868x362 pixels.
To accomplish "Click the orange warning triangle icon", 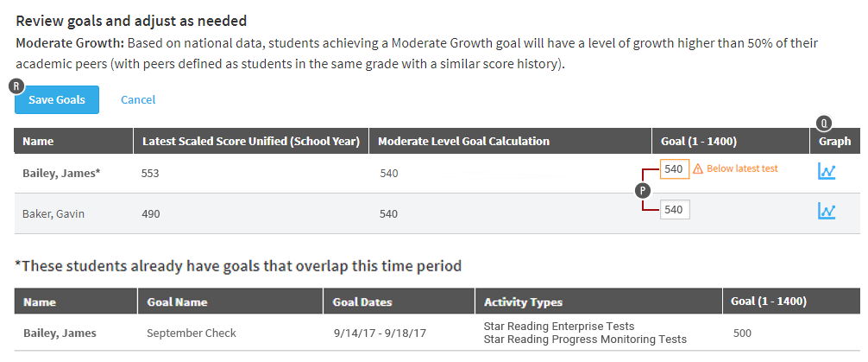I will 698,169.
